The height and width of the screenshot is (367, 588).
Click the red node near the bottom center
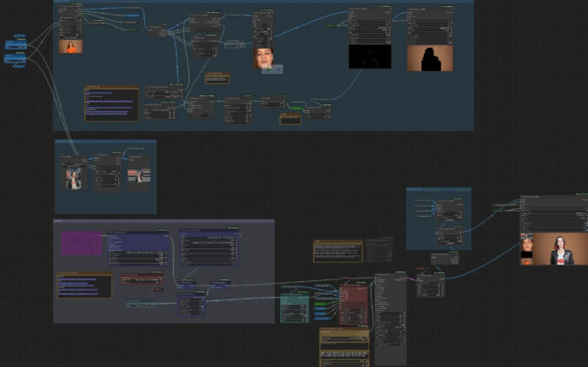(353, 299)
